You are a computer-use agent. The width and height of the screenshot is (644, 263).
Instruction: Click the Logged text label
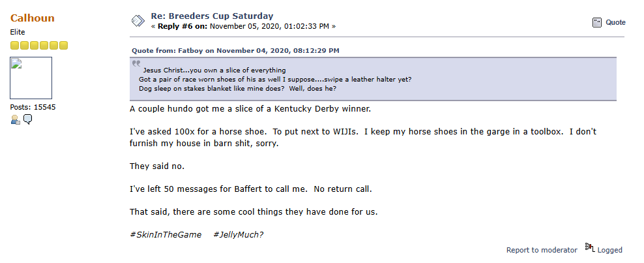click(610, 250)
